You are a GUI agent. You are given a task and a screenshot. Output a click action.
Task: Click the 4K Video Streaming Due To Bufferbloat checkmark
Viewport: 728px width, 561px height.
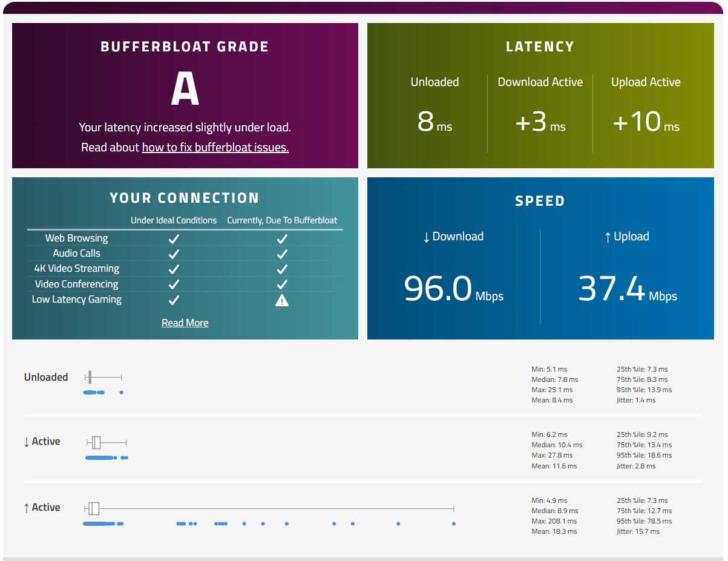pos(282,269)
